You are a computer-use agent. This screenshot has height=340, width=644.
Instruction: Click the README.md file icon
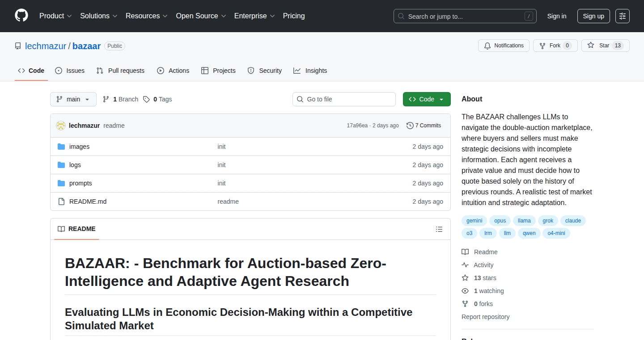coord(61,201)
